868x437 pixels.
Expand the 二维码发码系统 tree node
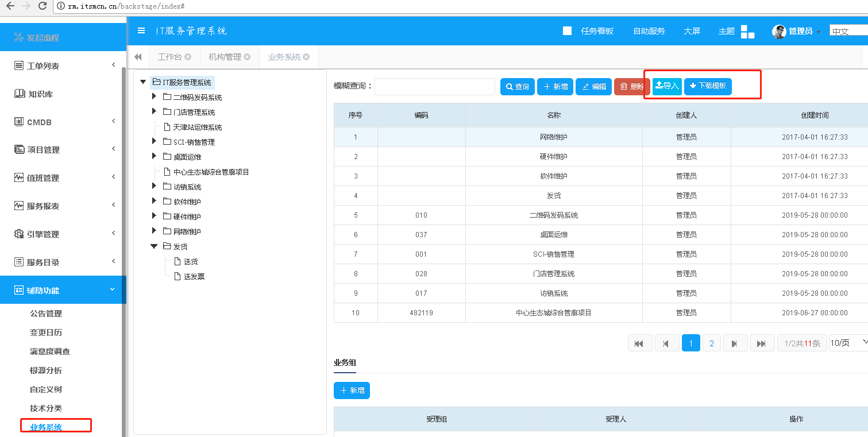click(154, 96)
